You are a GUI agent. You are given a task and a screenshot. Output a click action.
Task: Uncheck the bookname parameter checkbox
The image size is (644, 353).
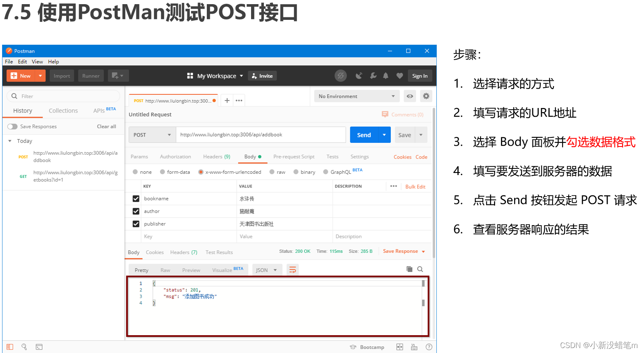point(136,199)
